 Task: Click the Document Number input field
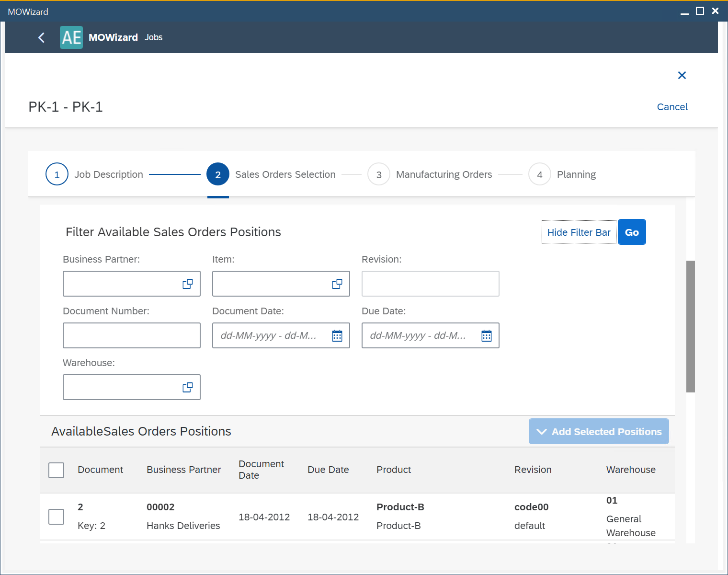[x=131, y=336]
